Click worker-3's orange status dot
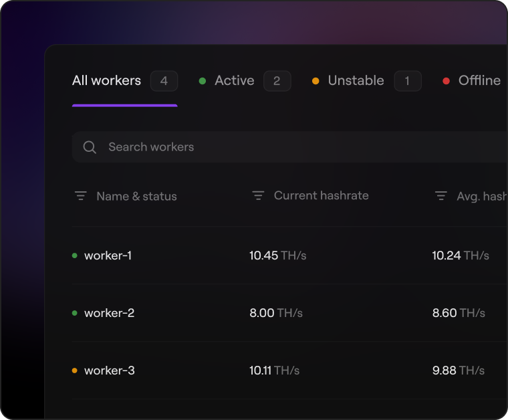This screenshot has height=420, width=508. coord(74,370)
